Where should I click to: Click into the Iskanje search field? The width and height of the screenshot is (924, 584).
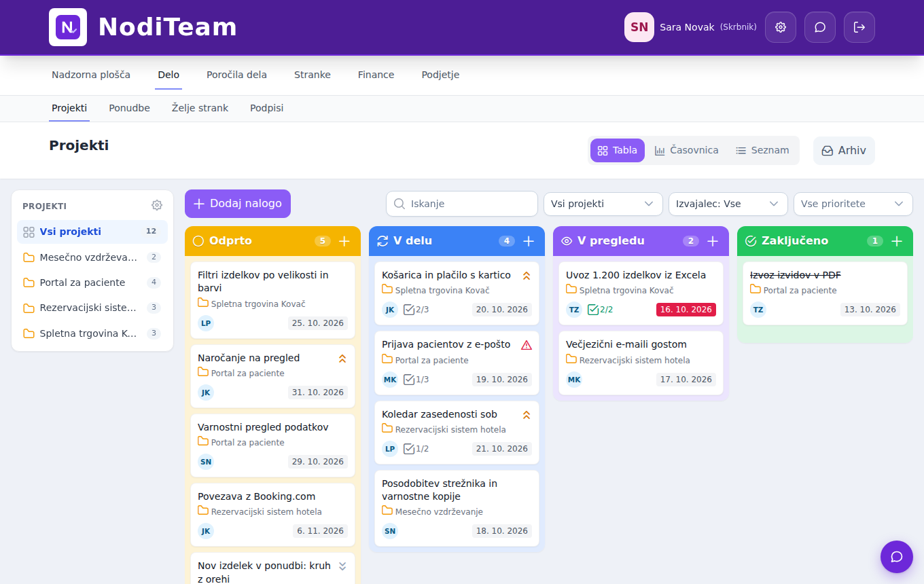pyautogui.click(x=462, y=204)
